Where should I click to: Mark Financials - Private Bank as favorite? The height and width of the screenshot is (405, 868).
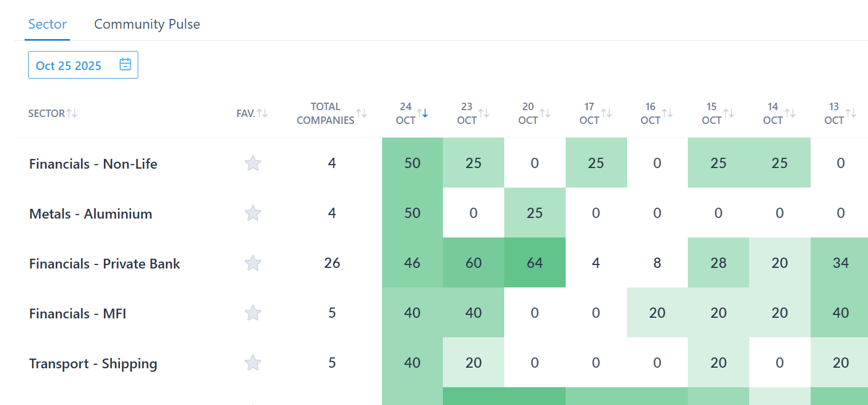pos(253,263)
